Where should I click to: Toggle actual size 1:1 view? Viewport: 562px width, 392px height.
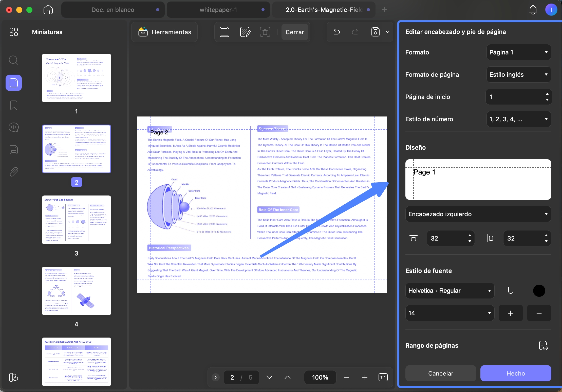[x=383, y=377]
